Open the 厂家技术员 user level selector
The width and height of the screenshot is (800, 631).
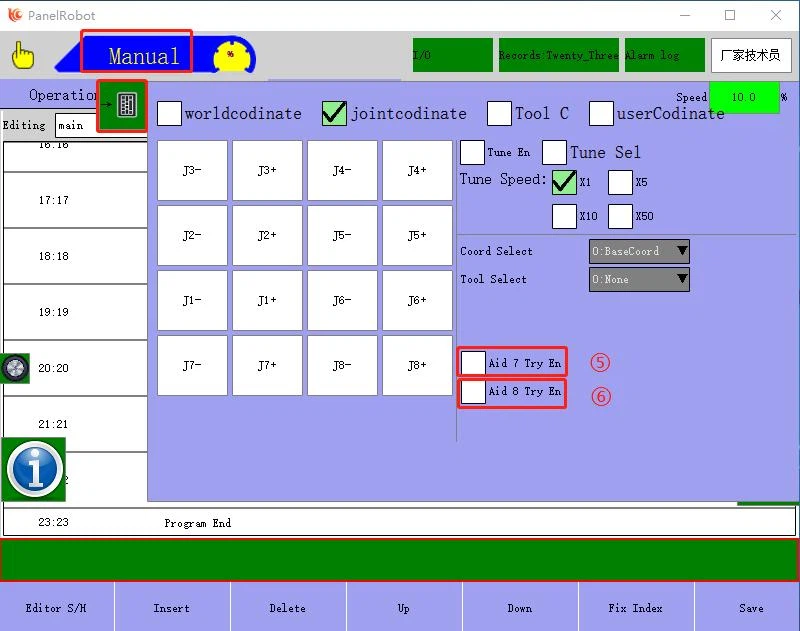pyautogui.click(x=750, y=56)
